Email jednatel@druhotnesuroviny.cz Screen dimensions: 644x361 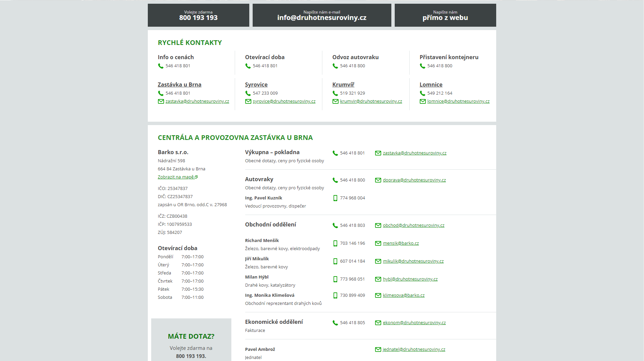(414, 349)
